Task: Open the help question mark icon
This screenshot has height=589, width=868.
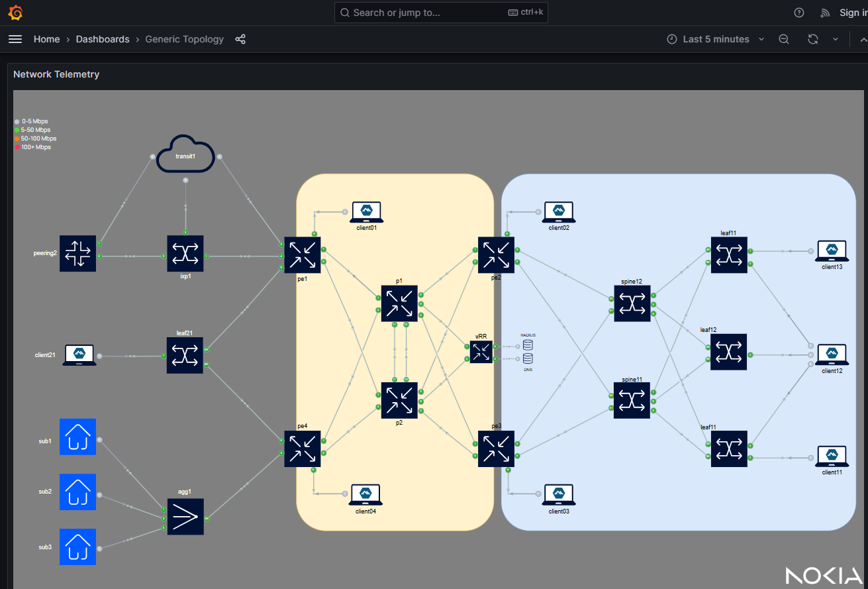Action: (799, 13)
